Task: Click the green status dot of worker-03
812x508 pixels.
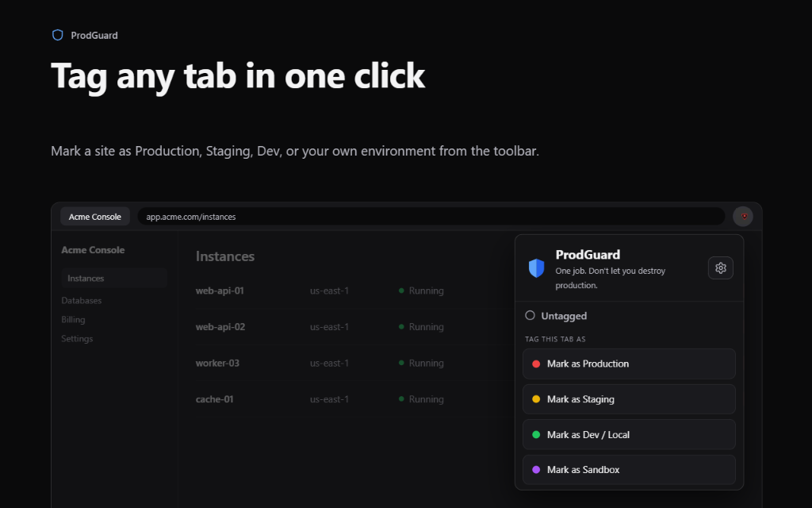Action: pos(401,363)
